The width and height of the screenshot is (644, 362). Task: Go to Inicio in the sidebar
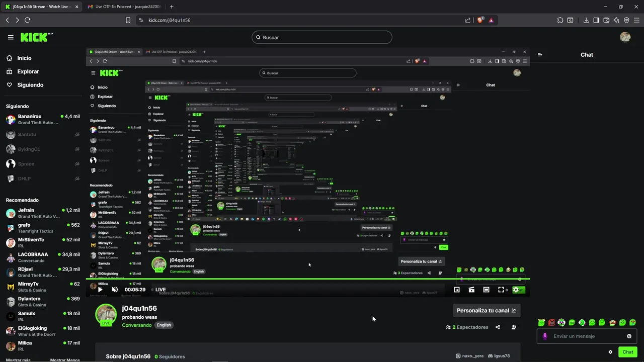coord(24,58)
